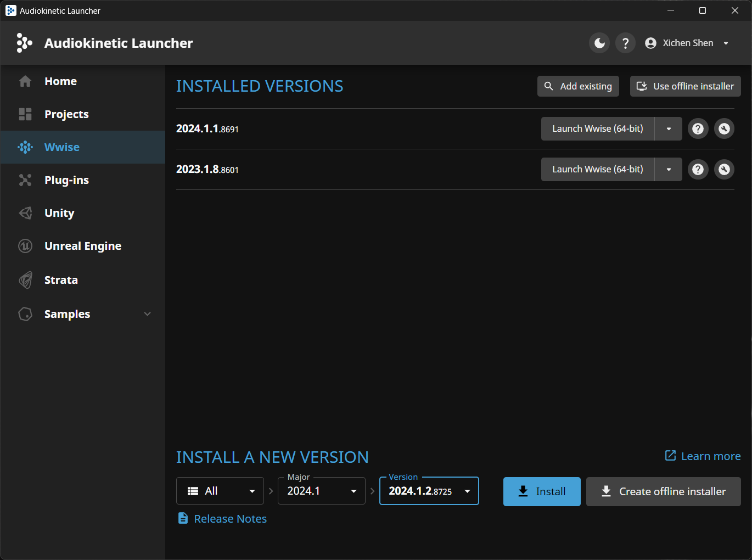This screenshot has width=752, height=560.
Task: Toggle dark mode with the moon icon
Action: [599, 43]
